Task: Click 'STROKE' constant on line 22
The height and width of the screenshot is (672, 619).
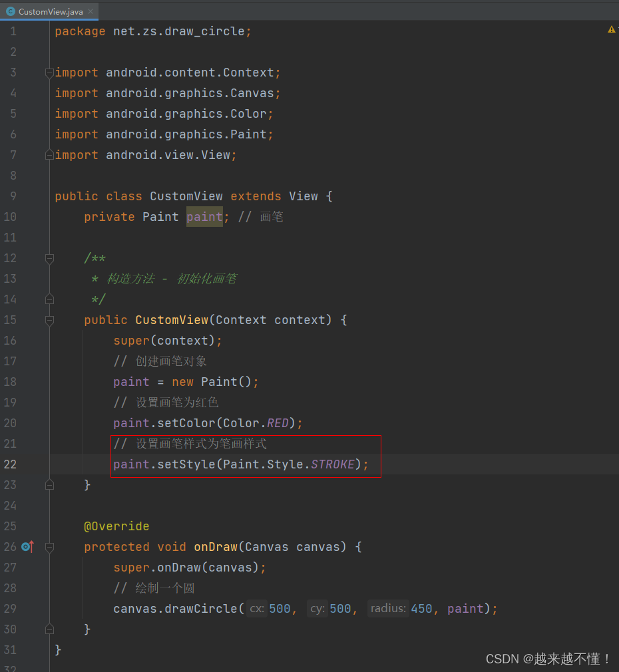Action: (333, 464)
